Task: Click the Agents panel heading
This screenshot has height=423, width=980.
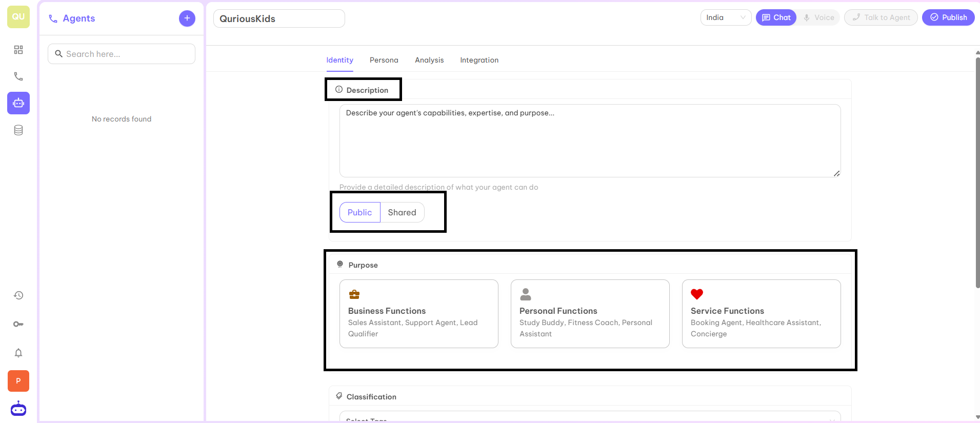Action: click(x=79, y=18)
